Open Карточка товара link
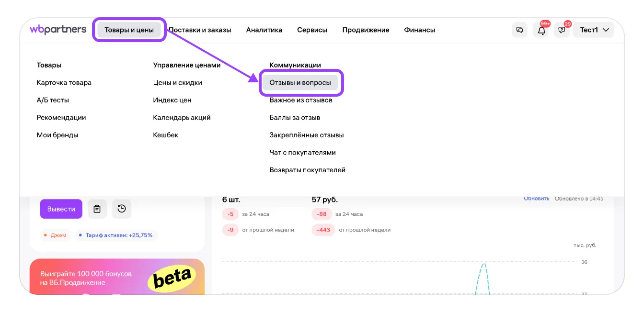 pos(64,83)
